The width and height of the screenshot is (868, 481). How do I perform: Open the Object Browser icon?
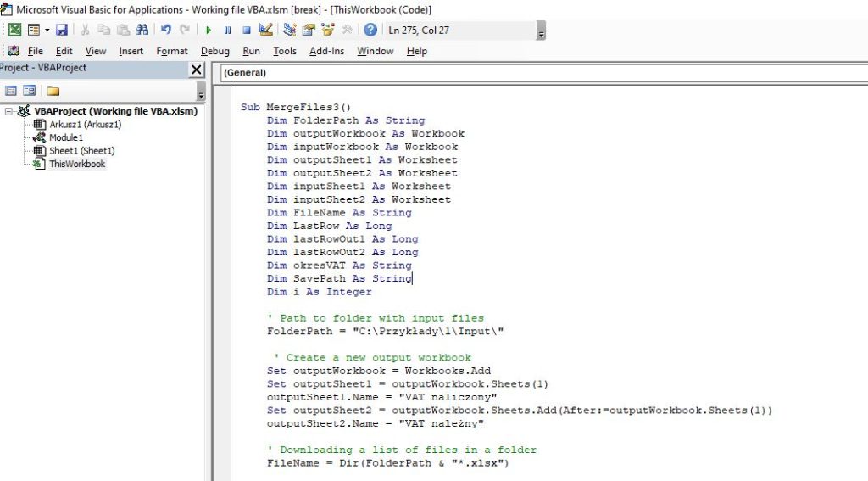coord(327,30)
